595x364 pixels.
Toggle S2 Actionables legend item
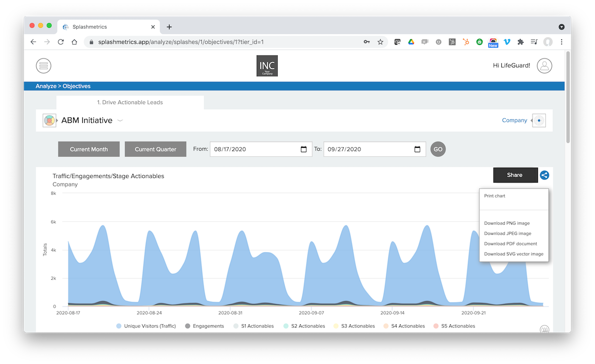pos(304,326)
